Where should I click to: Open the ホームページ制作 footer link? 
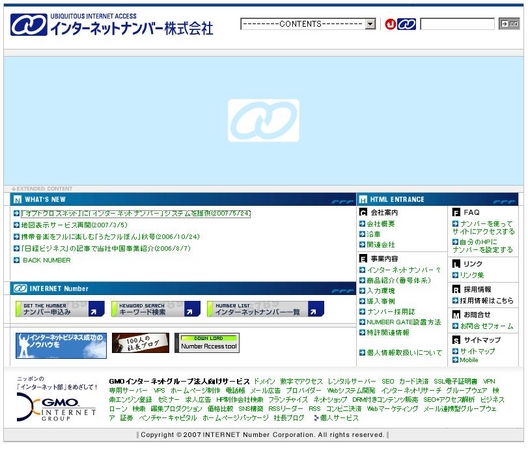[x=195, y=390]
